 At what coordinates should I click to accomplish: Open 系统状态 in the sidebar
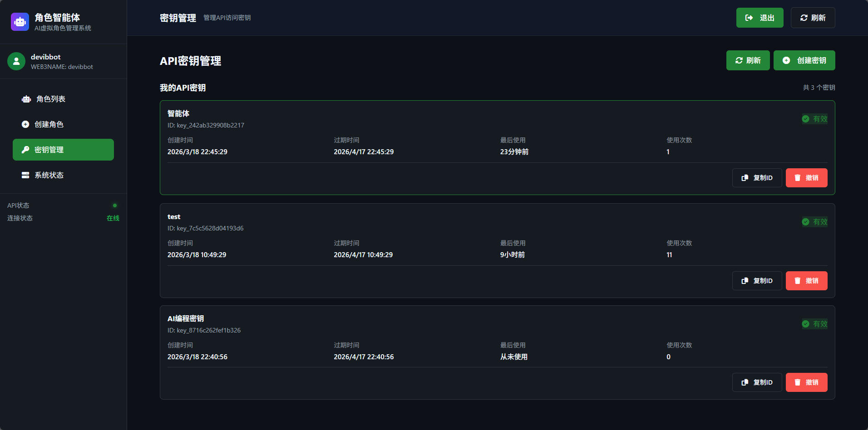pos(63,175)
